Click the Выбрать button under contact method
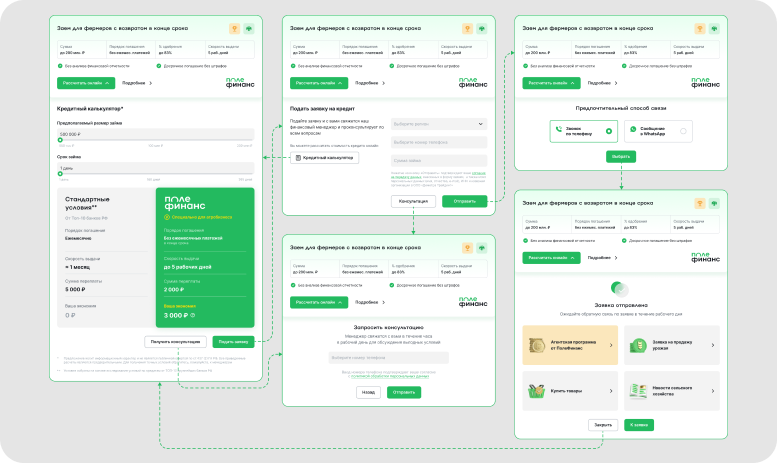Viewport: 777px width, 463px height. (x=620, y=157)
